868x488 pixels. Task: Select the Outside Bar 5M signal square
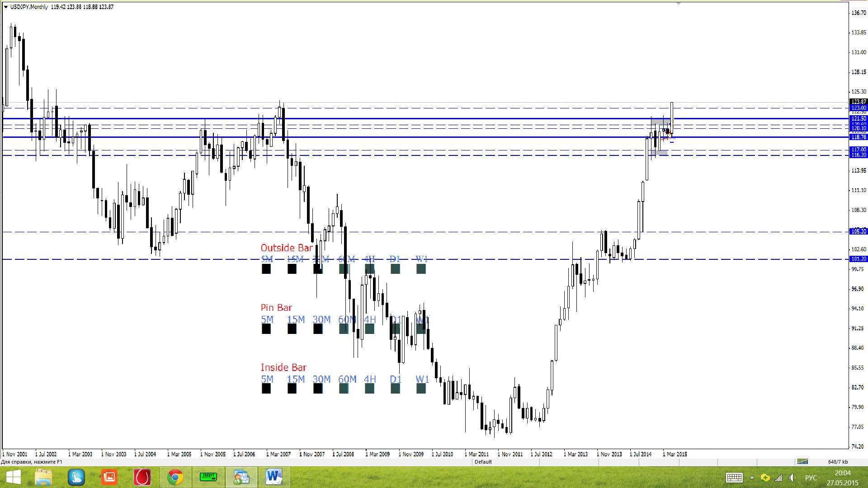266,269
